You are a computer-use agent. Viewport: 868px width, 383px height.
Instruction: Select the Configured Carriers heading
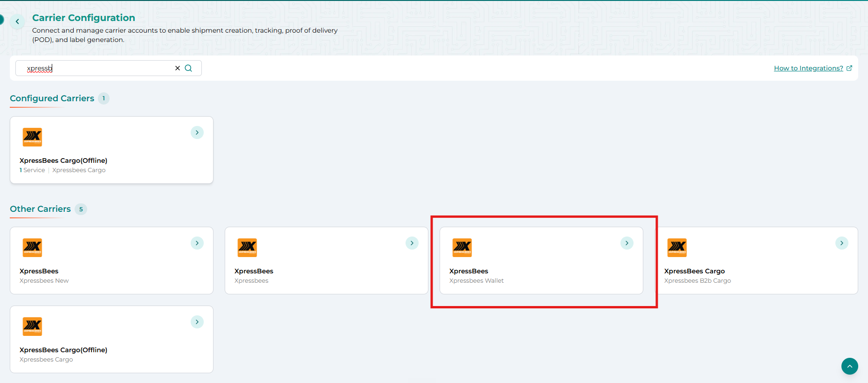52,98
